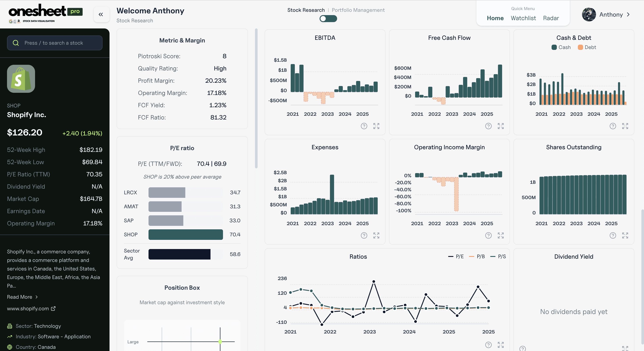Open help info for the EBITDA chart
The height and width of the screenshot is (351, 644).
pyautogui.click(x=364, y=126)
